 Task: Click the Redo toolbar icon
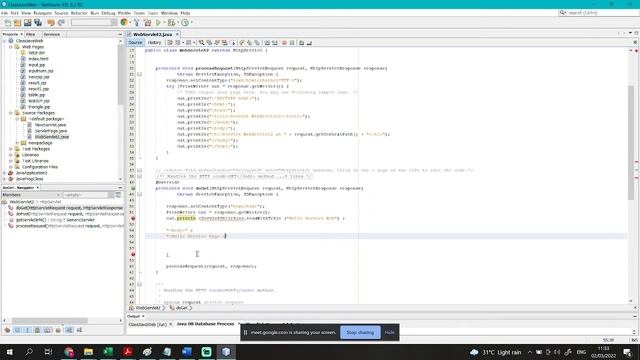coord(61,23)
